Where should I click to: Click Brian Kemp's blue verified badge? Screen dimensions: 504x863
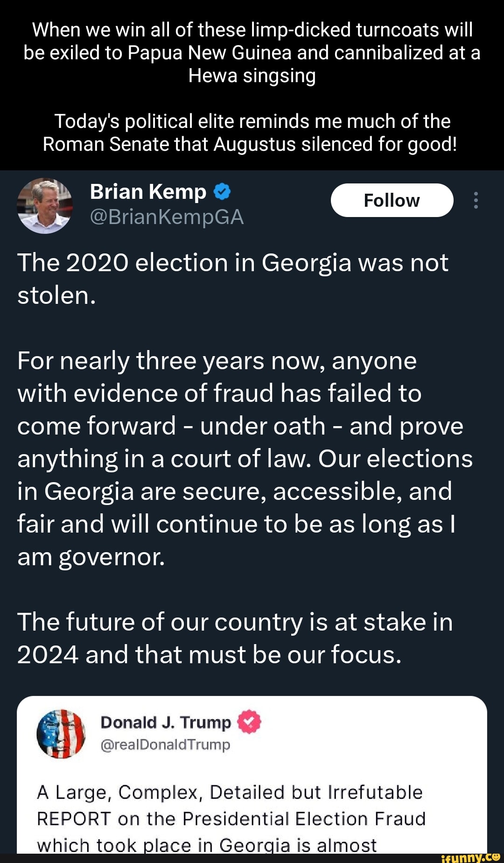222,192
